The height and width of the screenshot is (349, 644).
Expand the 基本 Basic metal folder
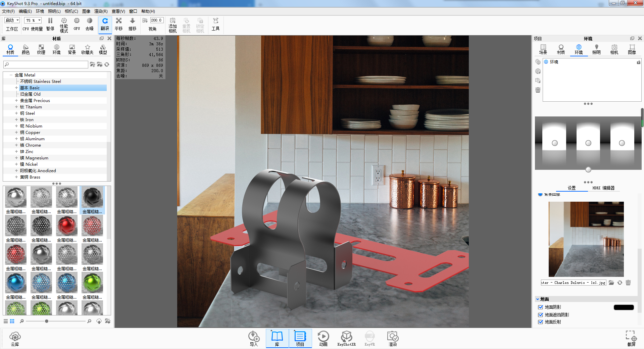16,88
